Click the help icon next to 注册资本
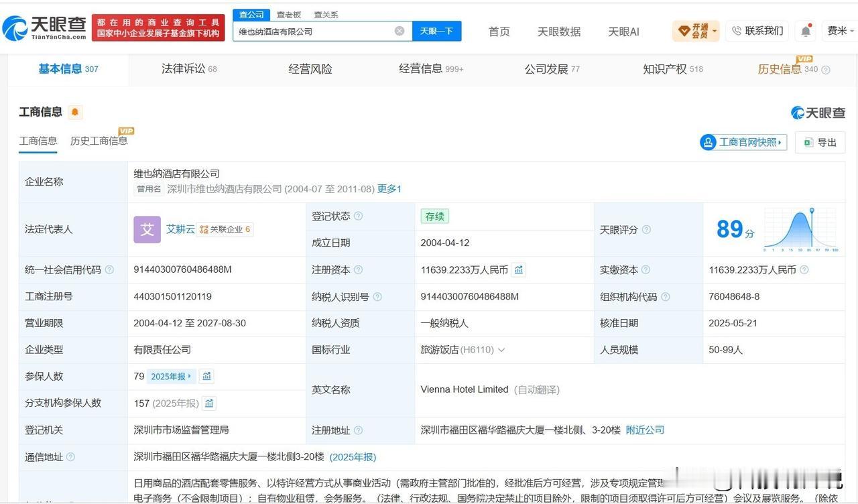This screenshot has width=858, height=504. pyautogui.click(x=359, y=269)
